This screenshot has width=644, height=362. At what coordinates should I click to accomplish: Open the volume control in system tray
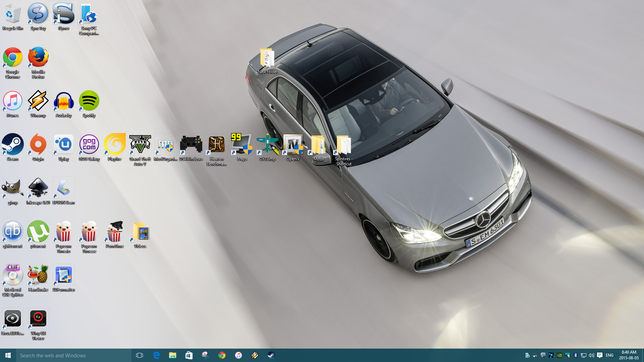pyautogui.click(x=592, y=355)
